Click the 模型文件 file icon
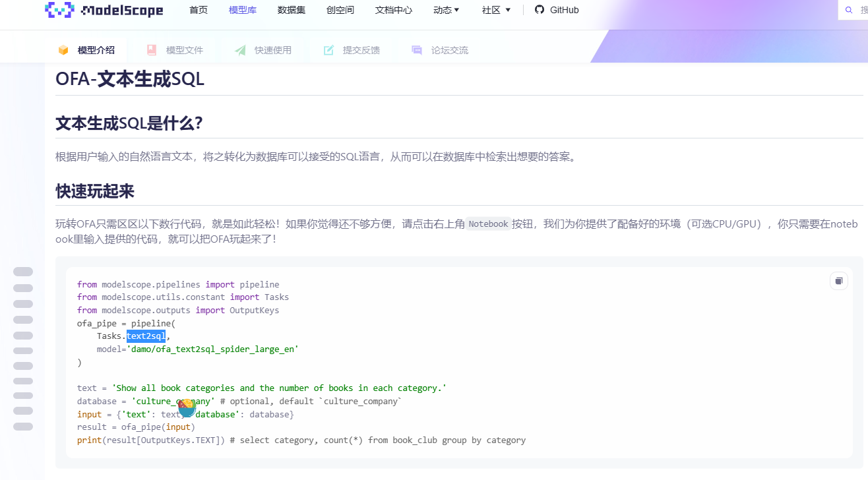This screenshot has width=868, height=480. coord(152,50)
